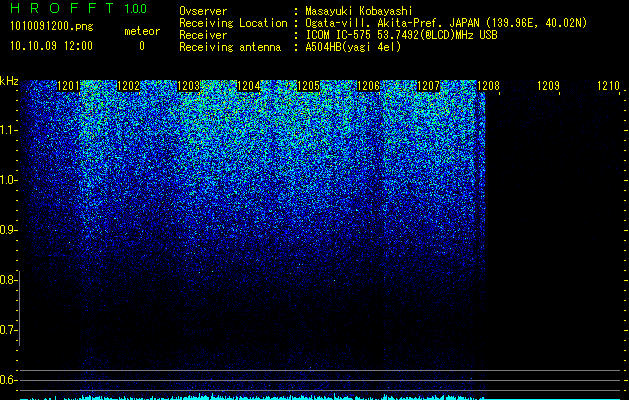Image resolution: width=629 pixels, height=400 pixels.
Task: Click the 1202 time marker
Action: (128, 86)
